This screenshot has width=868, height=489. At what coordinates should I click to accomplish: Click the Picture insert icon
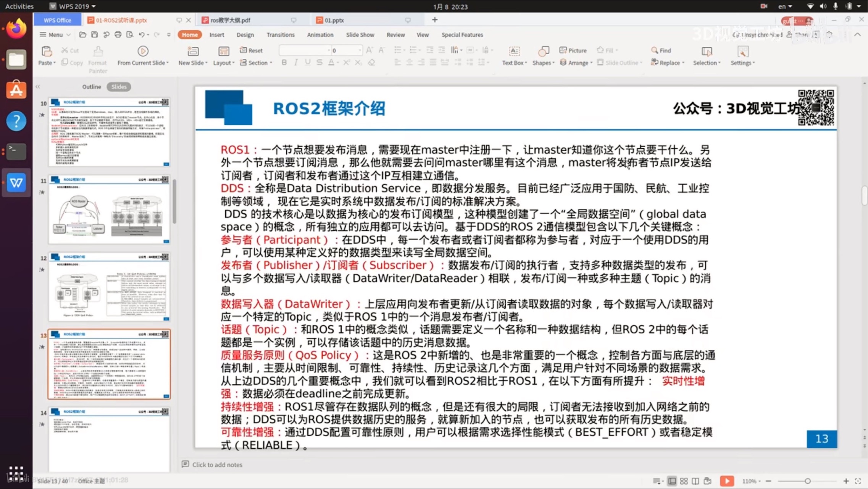tap(573, 50)
